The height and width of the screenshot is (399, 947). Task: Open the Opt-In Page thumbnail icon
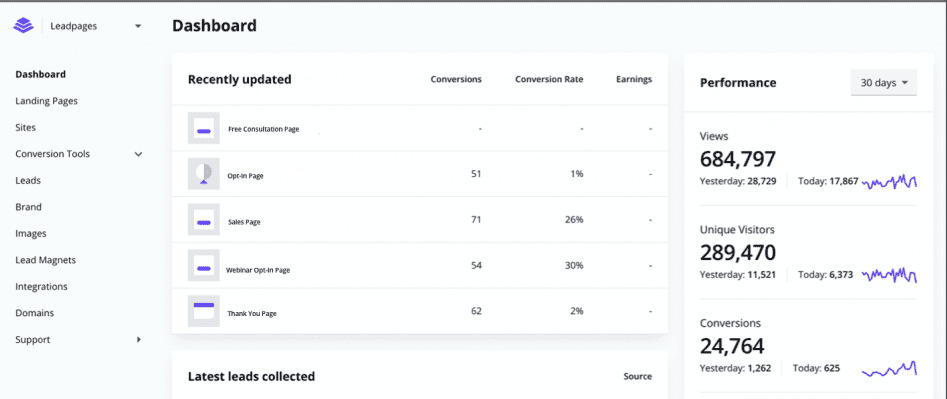[x=204, y=174]
